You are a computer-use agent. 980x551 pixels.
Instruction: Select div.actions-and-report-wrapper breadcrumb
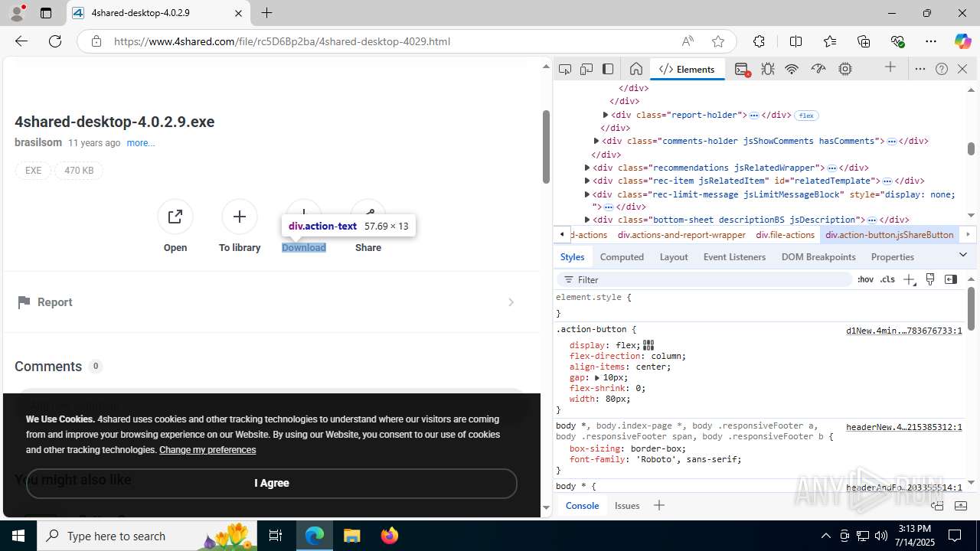pos(681,235)
